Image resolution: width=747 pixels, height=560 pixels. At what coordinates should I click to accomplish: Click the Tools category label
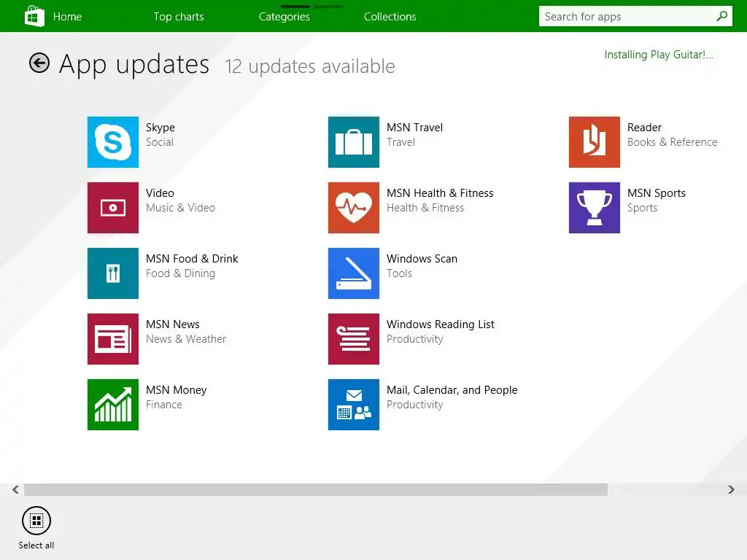pos(399,274)
